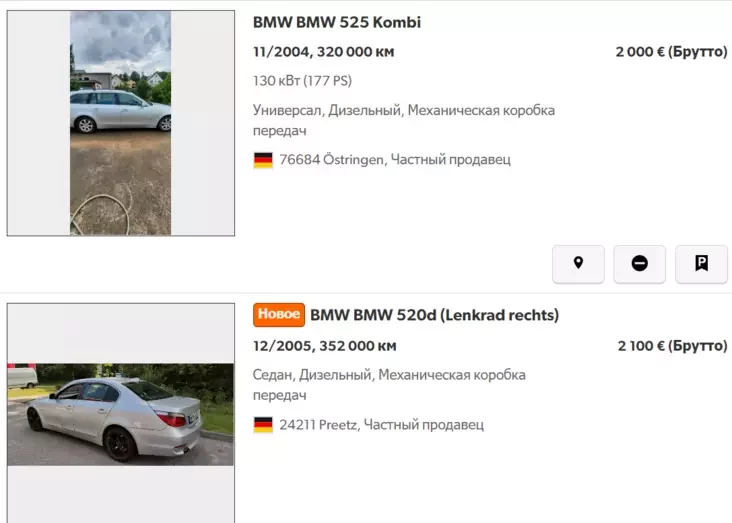732x523 pixels.
Task: Click the 2 100 € (Брутто) price
Action: pyautogui.click(x=672, y=346)
